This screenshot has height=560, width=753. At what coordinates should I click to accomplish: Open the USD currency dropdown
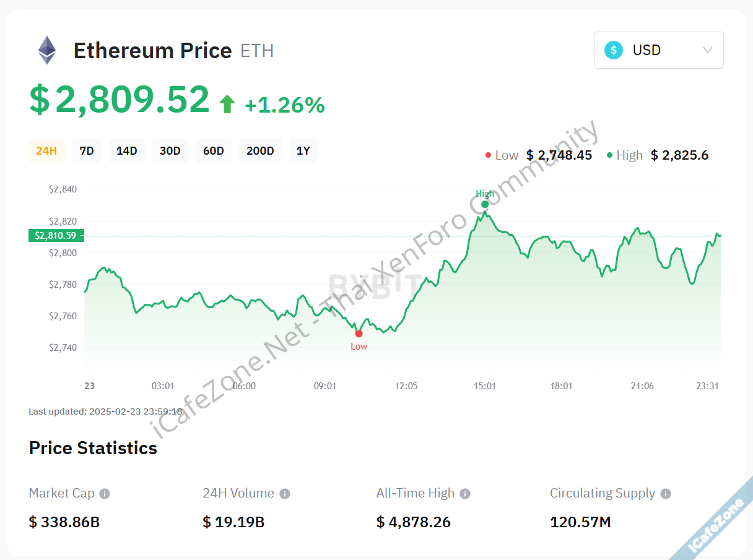708,50
